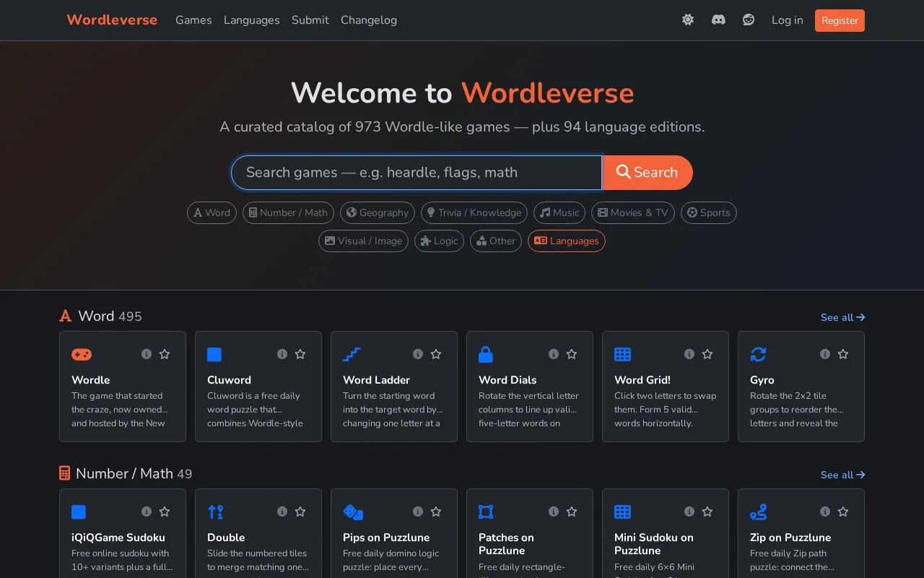The image size is (924, 578).
Task: Click the Wordle gamepad icon
Action: [82, 354]
